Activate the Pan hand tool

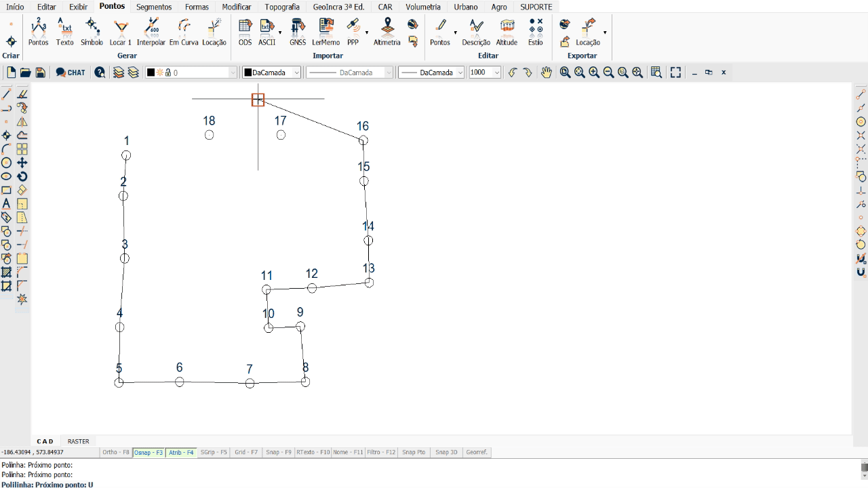[x=547, y=73]
